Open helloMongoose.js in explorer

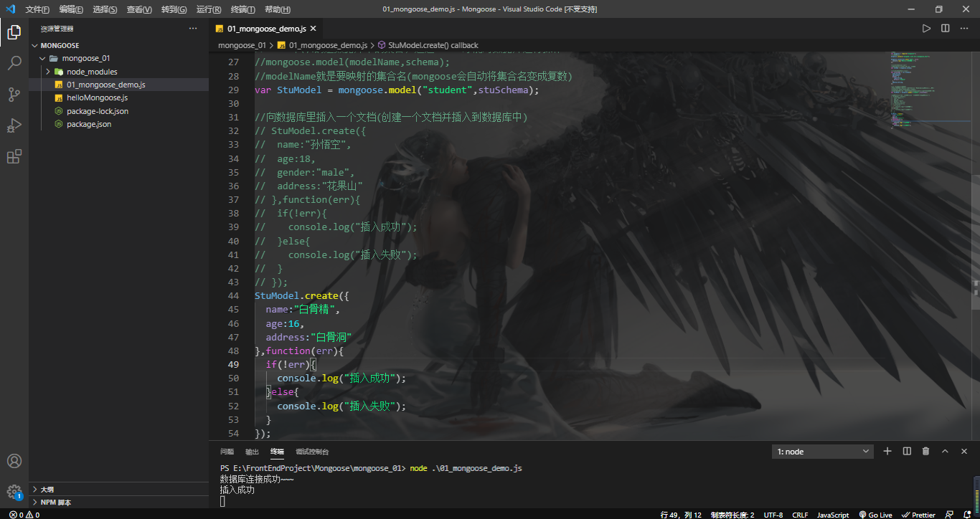[97, 97]
